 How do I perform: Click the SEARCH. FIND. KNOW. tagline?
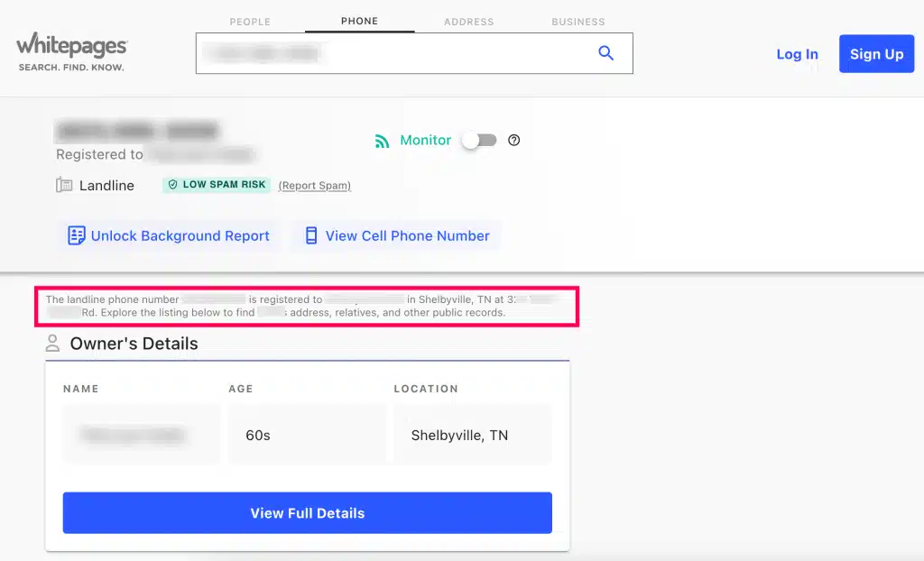[71, 67]
